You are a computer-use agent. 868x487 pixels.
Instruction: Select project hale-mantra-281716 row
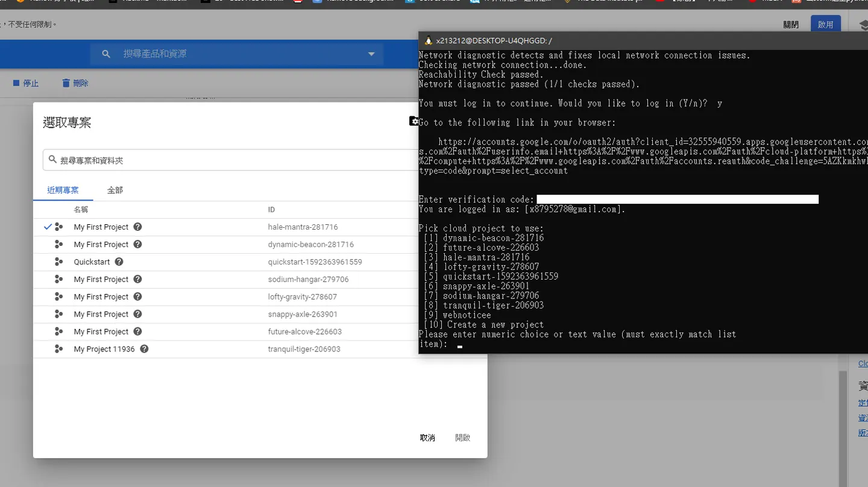coord(226,227)
